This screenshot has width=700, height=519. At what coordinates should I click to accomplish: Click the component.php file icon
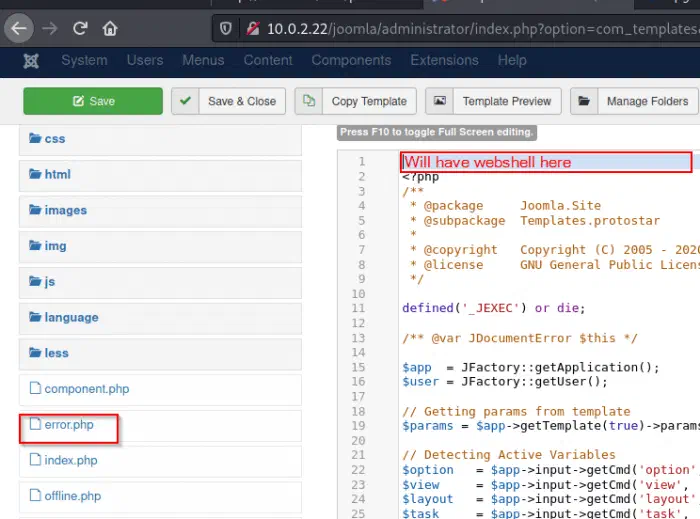click(35, 388)
